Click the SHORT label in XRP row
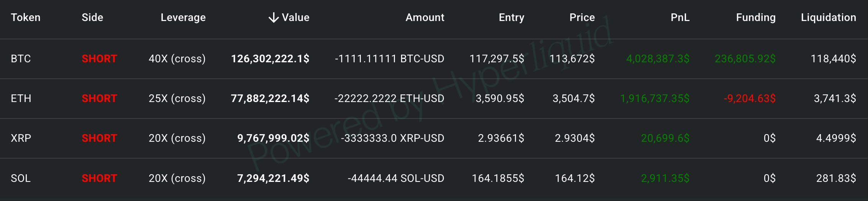 point(99,138)
